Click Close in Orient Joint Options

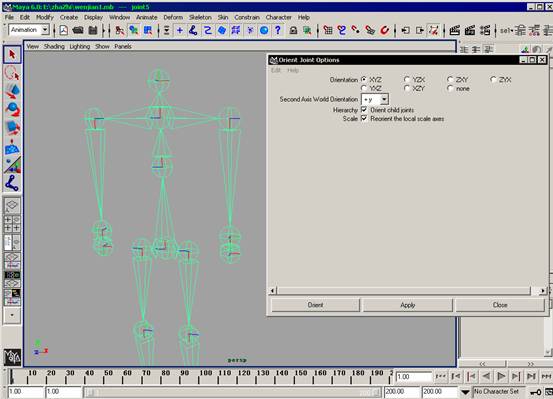(500, 305)
